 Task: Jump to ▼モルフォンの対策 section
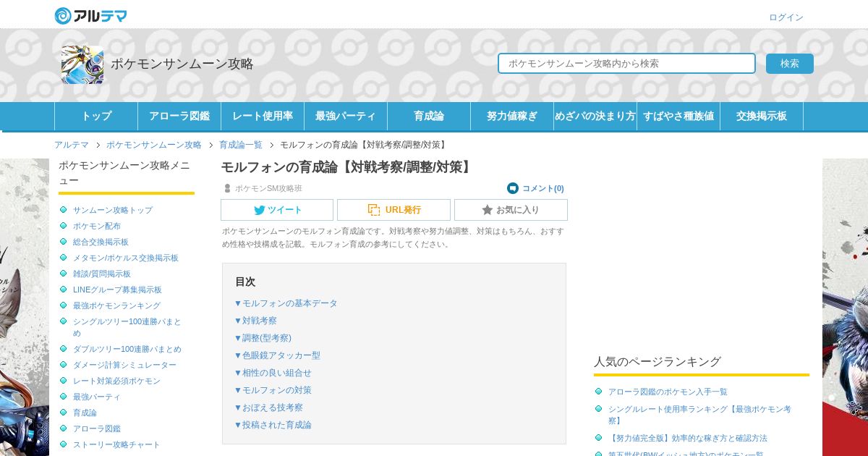(x=273, y=390)
